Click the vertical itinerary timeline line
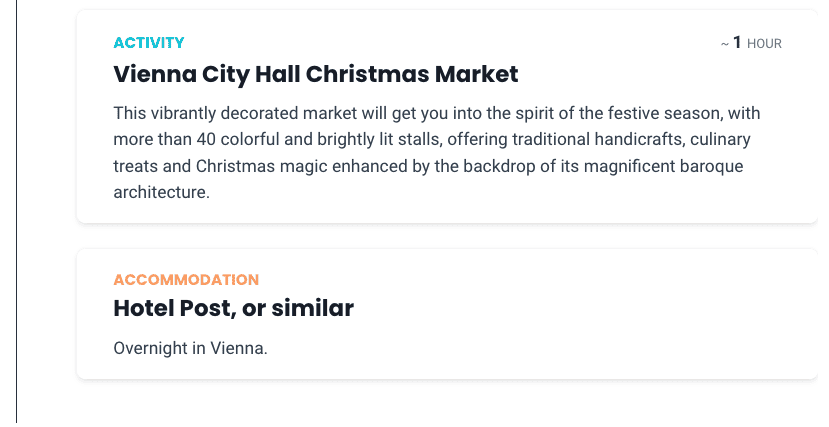This screenshot has height=427, width=829. click(16, 211)
